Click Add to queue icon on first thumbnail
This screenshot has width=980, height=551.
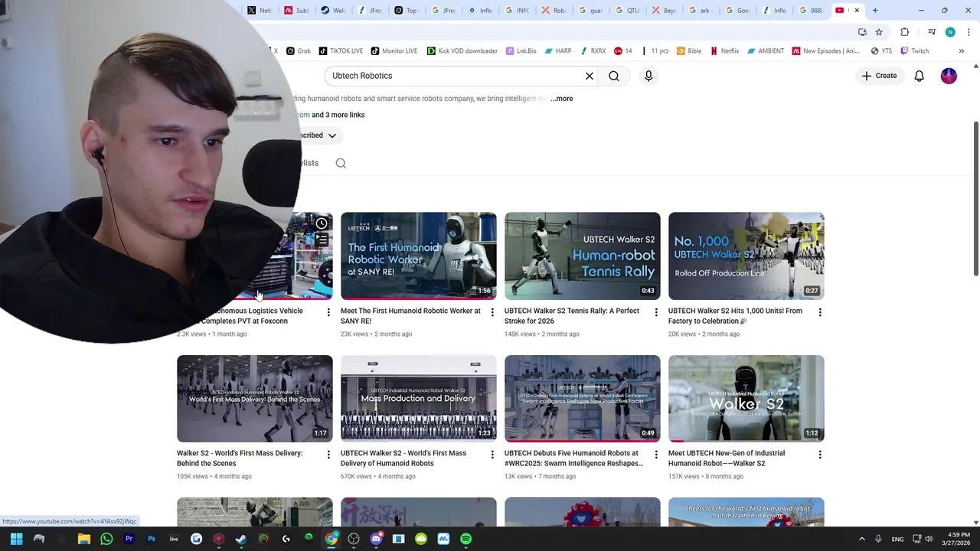(x=322, y=241)
